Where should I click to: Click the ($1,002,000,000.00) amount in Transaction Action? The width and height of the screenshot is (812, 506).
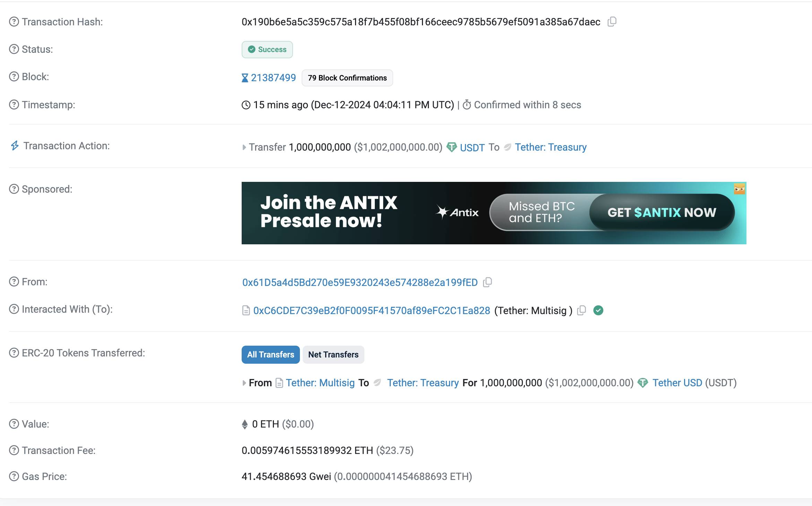coord(398,147)
